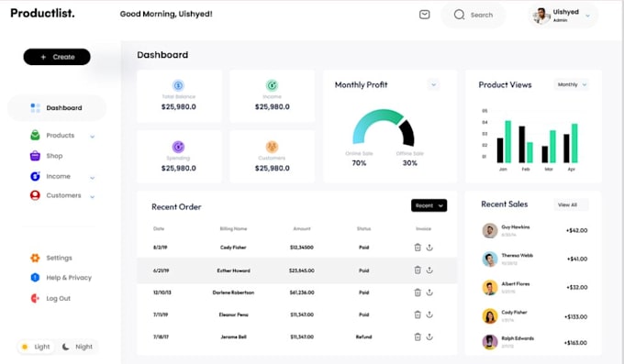Click the Search input field
Image resolution: width=624 pixels, height=364 pixels.
click(x=474, y=15)
